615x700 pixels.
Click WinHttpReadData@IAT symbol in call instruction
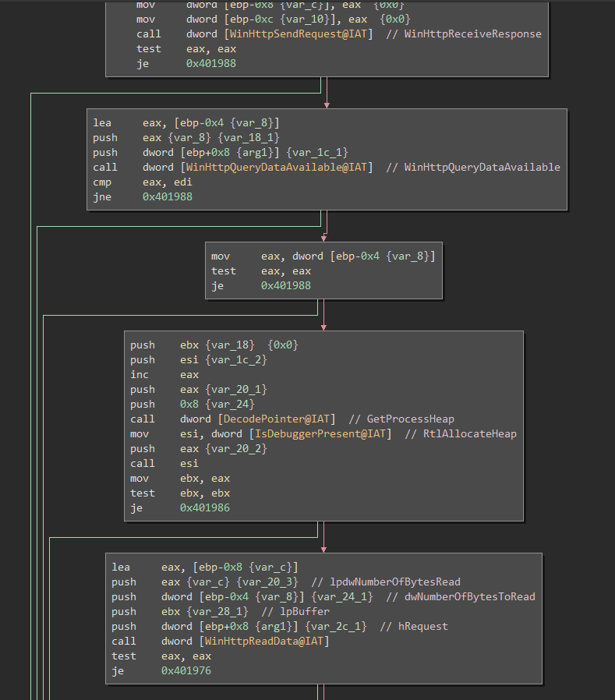coord(264,641)
